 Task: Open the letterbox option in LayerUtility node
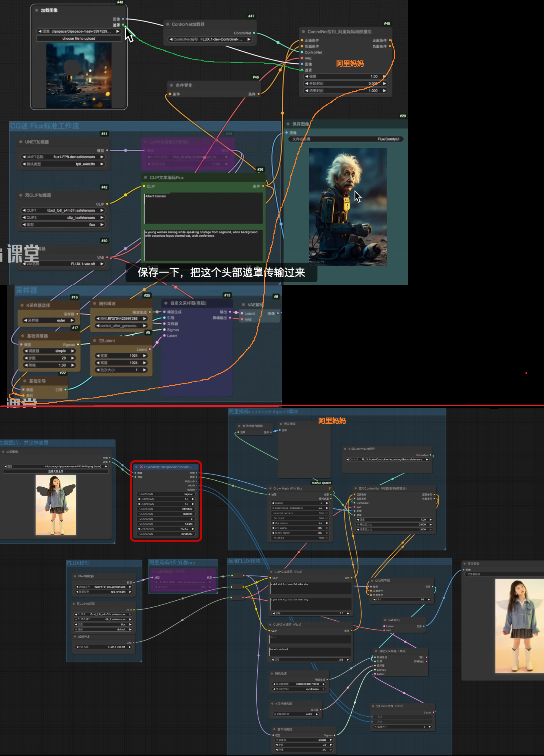coord(166,509)
